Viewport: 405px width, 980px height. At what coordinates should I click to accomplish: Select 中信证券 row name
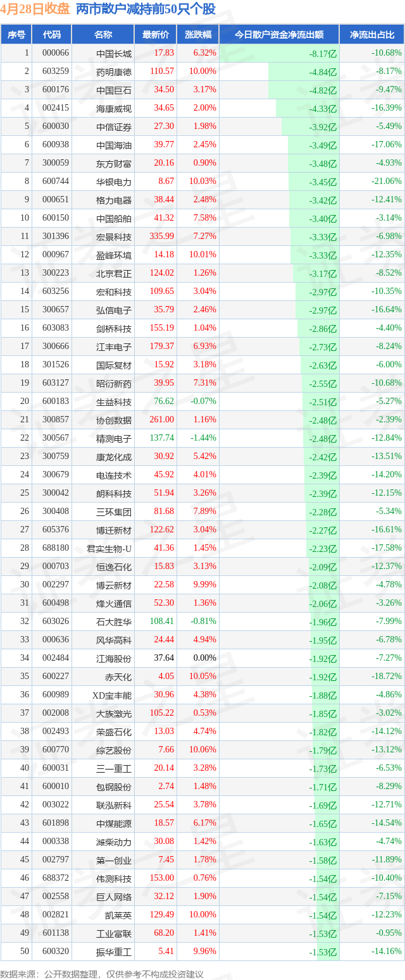(115, 126)
